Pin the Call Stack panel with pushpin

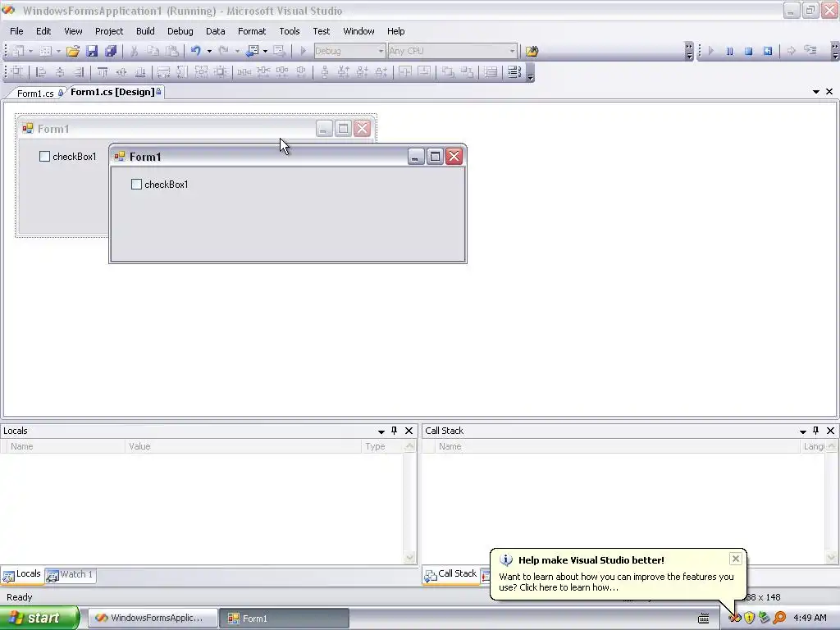coord(816,431)
